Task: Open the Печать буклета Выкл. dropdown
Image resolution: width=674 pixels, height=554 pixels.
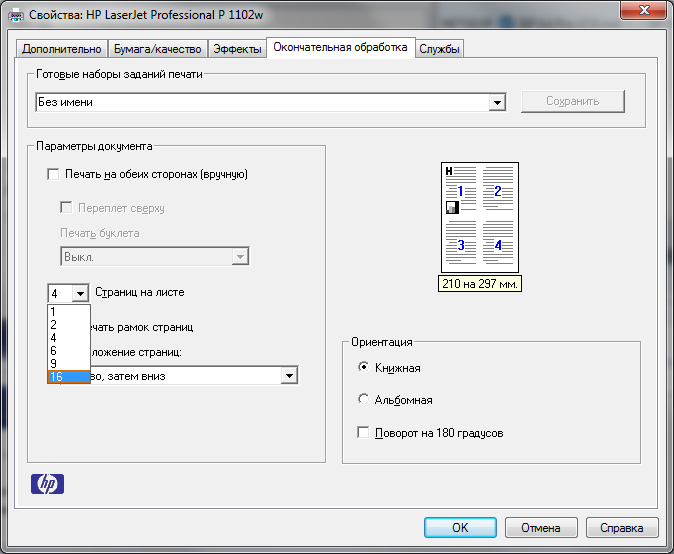Action: pos(155,257)
